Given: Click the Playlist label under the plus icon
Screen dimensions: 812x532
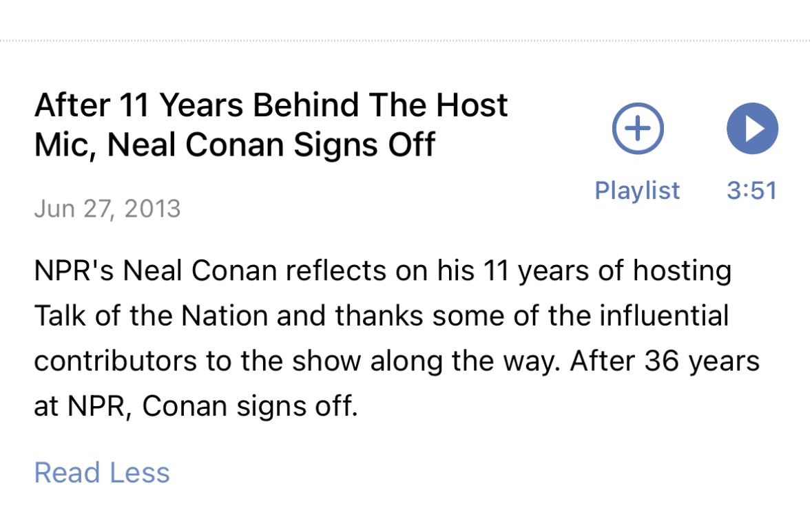Looking at the screenshot, I should click(637, 191).
